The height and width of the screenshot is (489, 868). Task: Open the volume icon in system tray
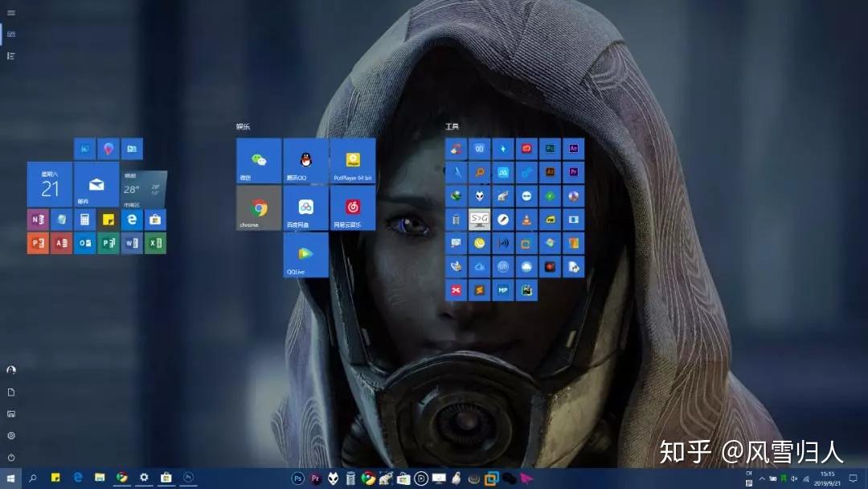794,479
